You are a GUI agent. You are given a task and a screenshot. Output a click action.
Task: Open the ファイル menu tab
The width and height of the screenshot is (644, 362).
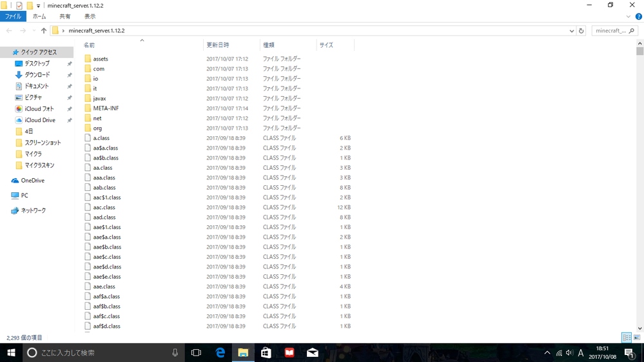click(x=13, y=16)
